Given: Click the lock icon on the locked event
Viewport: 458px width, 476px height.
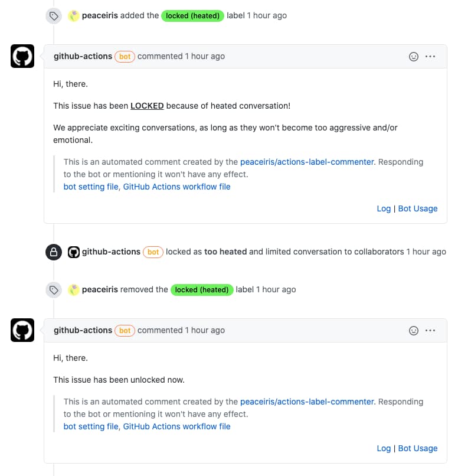Looking at the screenshot, I should [x=54, y=252].
